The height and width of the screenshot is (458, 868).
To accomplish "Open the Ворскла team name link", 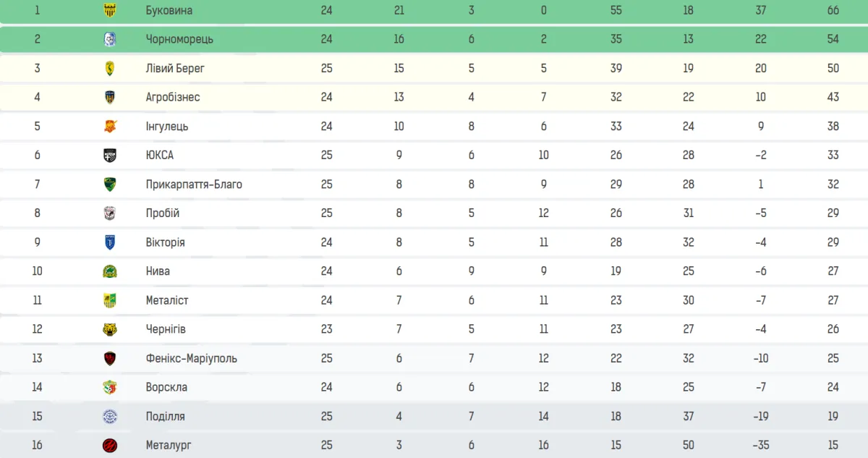I will tap(166, 387).
